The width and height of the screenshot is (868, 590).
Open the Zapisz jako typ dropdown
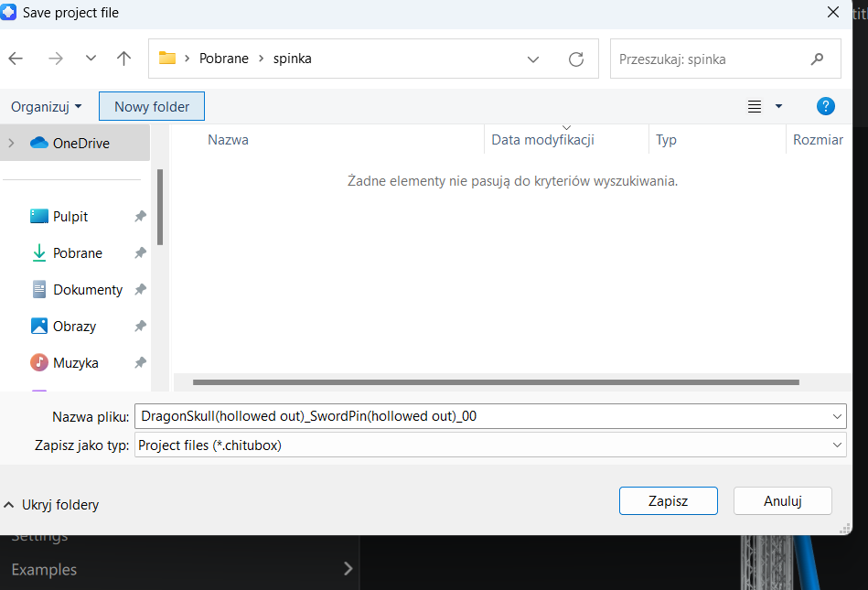pos(490,445)
